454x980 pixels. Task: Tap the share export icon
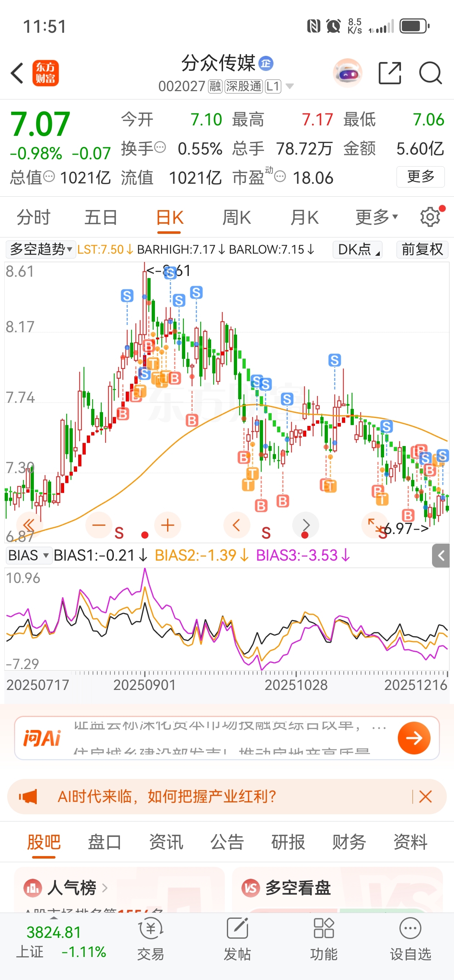pos(390,73)
